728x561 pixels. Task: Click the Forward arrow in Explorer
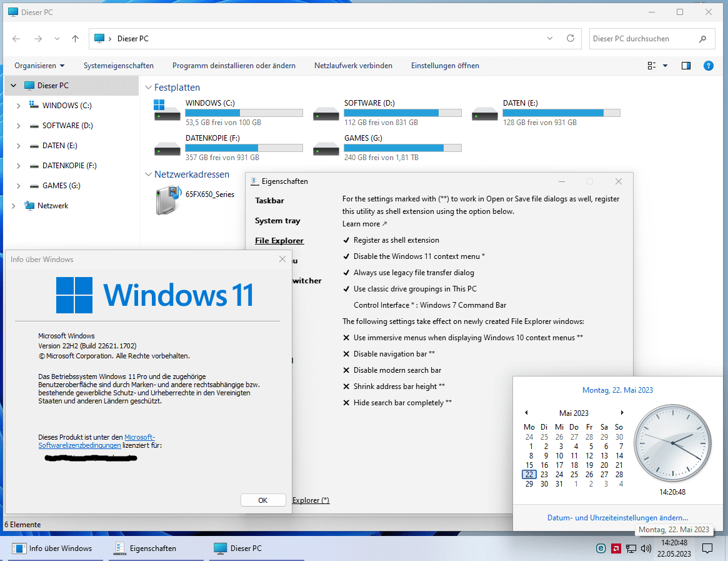(x=38, y=39)
